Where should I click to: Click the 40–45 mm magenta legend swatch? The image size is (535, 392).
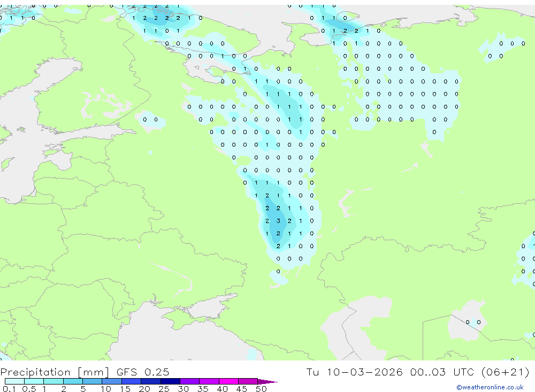228,381
